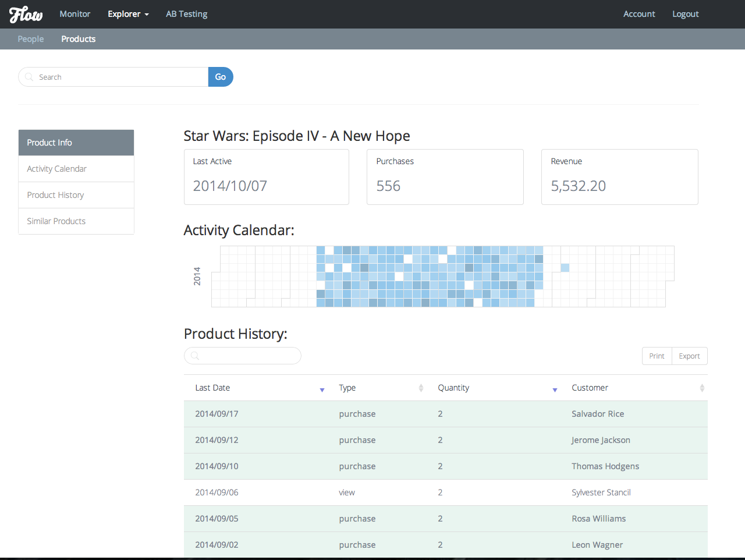
Task: Click the Flow logo
Action: click(x=26, y=14)
